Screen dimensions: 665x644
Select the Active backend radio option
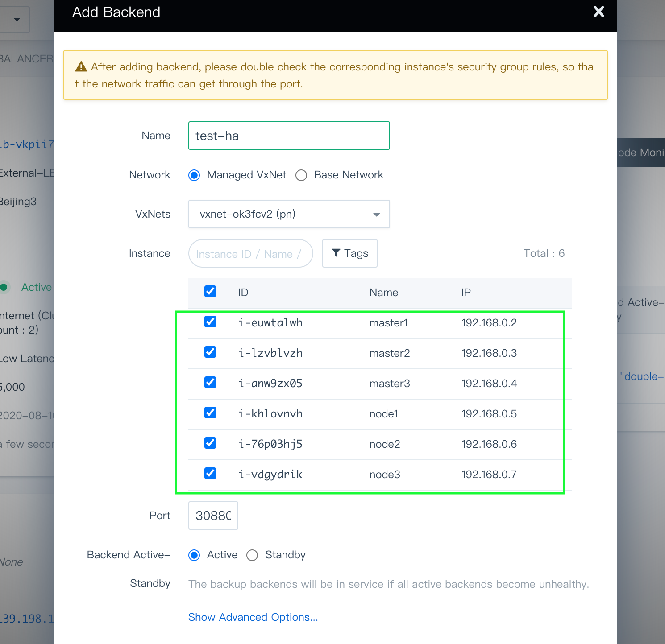tap(194, 555)
